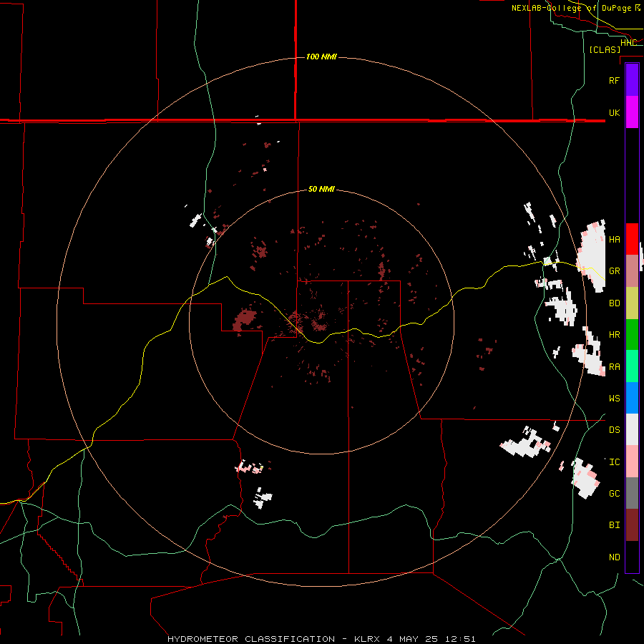Click the GC ground clutter label
This screenshot has height=644, width=644.
coord(614,494)
